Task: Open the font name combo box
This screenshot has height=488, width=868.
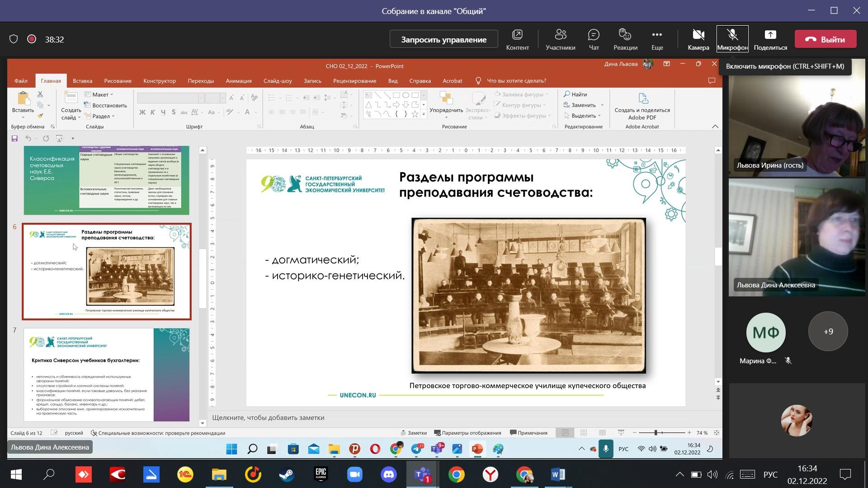Action: coord(170,98)
